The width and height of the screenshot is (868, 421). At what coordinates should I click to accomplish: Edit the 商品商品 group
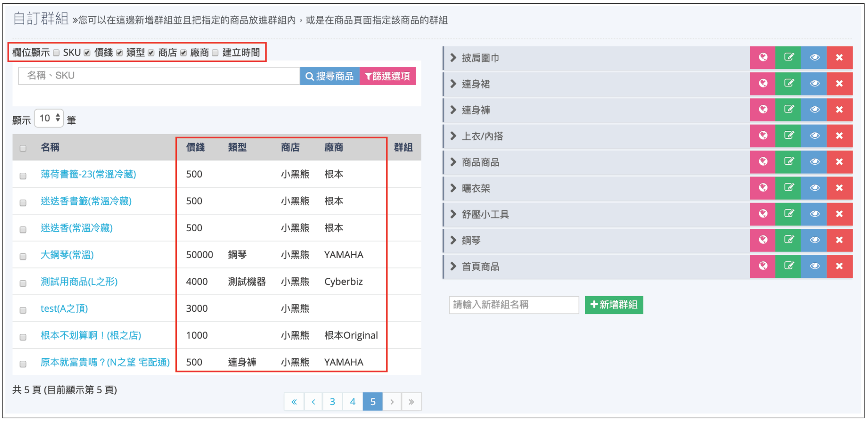click(x=789, y=162)
